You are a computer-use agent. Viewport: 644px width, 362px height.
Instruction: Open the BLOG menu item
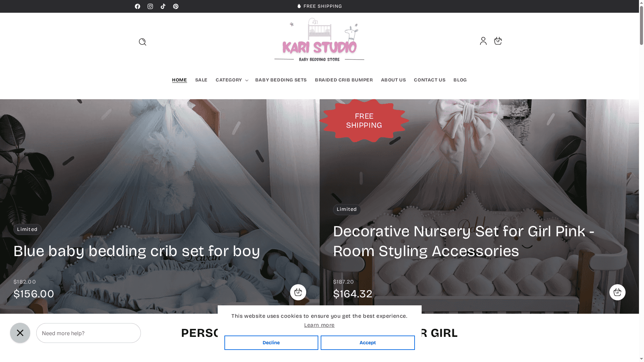[x=460, y=80]
